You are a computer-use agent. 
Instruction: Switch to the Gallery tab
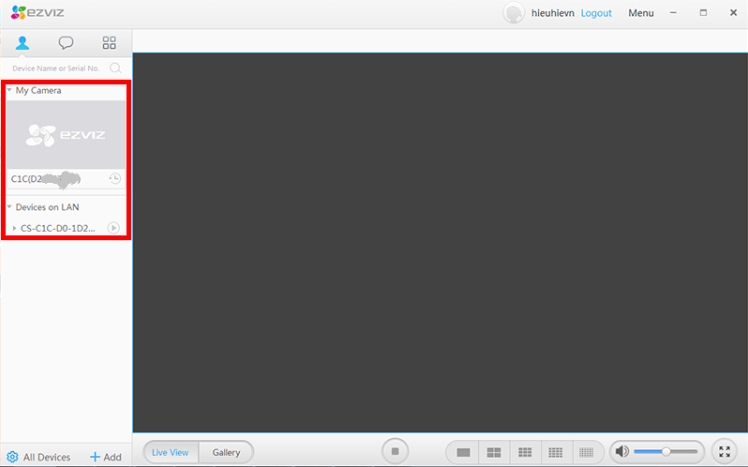click(226, 452)
